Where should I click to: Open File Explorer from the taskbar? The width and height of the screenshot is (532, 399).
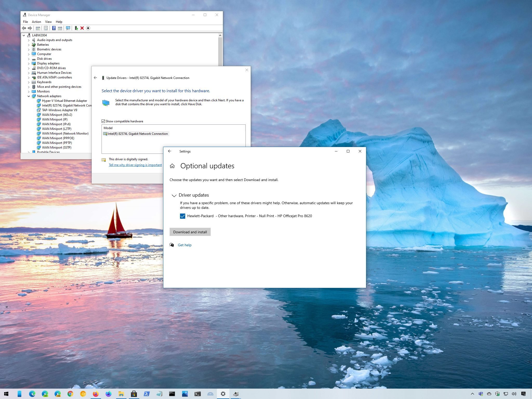tap(121, 394)
